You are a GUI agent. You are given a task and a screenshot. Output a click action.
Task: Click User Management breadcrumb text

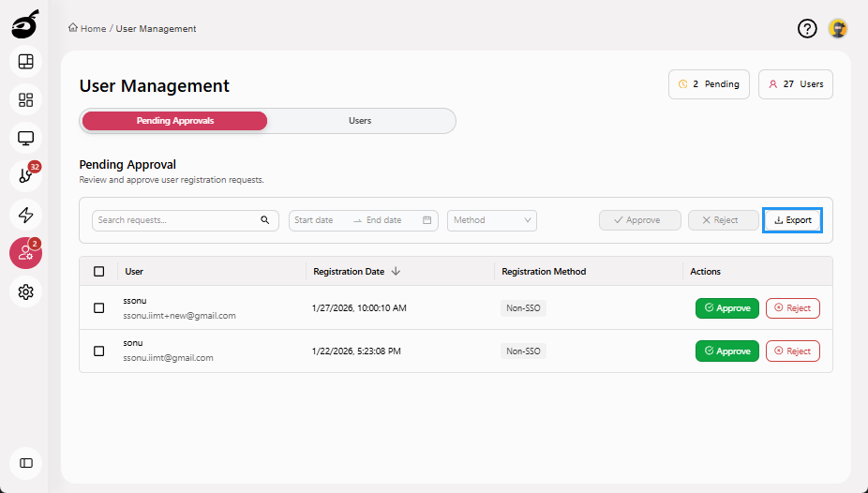[157, 29]
